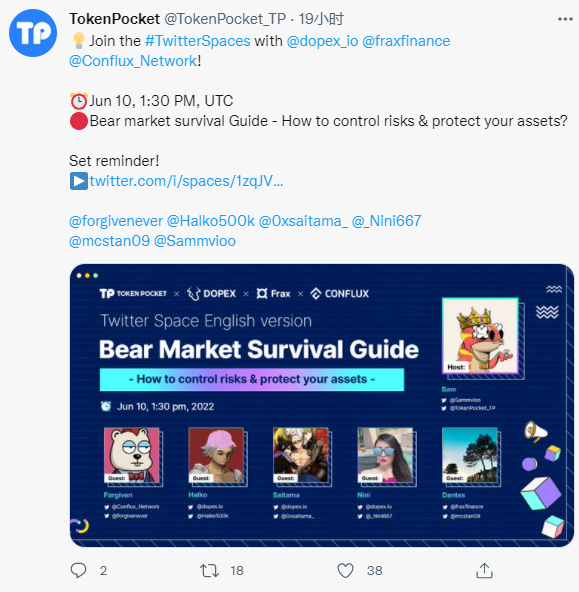The height and width of the screenshot is (592, 579).
Task: Click the retweet arrows icon
Action: click(x=209, y=570)
